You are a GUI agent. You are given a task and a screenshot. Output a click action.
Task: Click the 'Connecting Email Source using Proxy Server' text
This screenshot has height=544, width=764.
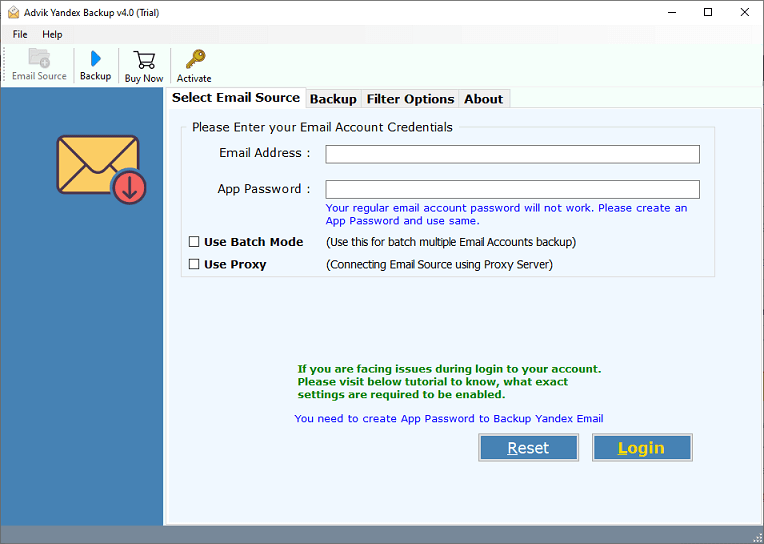click(x=439, y=264)
